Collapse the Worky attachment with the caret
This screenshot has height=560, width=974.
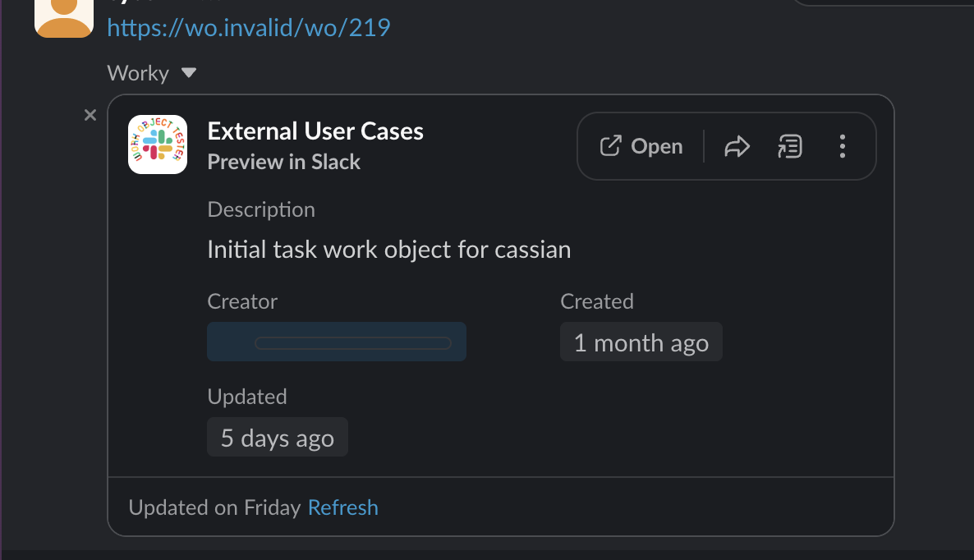189,73
